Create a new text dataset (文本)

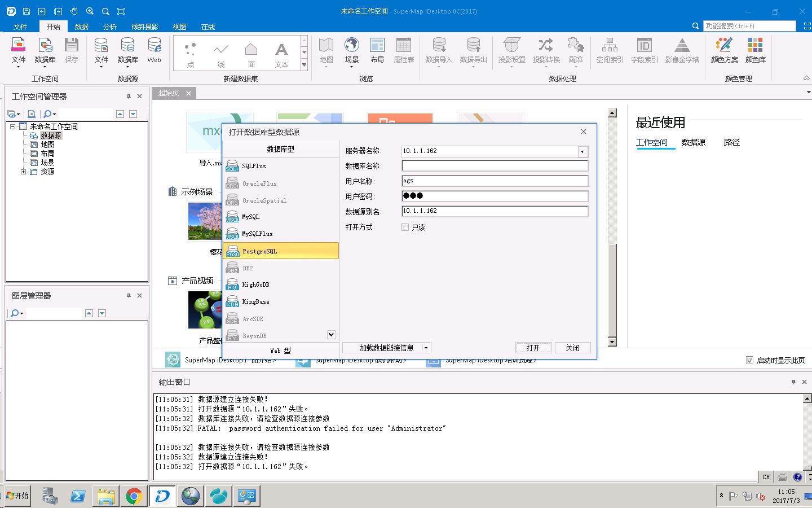[x=282, y=55]
